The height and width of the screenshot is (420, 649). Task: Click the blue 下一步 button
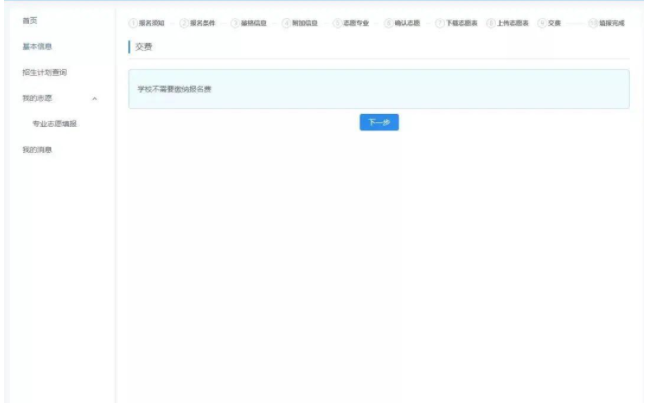(379, 122)
